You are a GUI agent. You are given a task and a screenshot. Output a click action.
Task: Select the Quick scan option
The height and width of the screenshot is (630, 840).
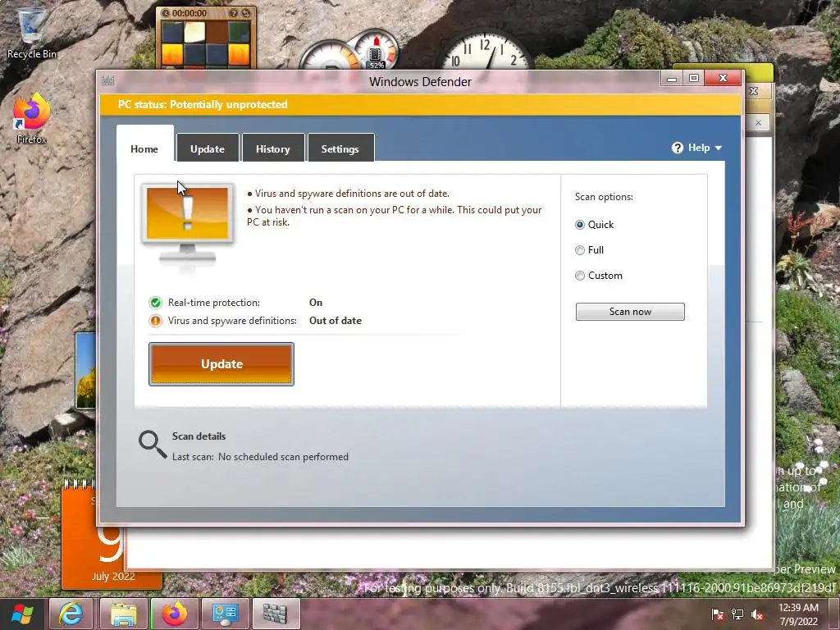pyautogui.click(x=580, y=225)
